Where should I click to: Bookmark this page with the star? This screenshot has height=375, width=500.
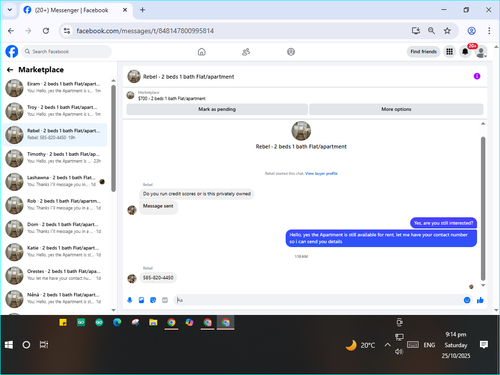[x=447, y=31]
